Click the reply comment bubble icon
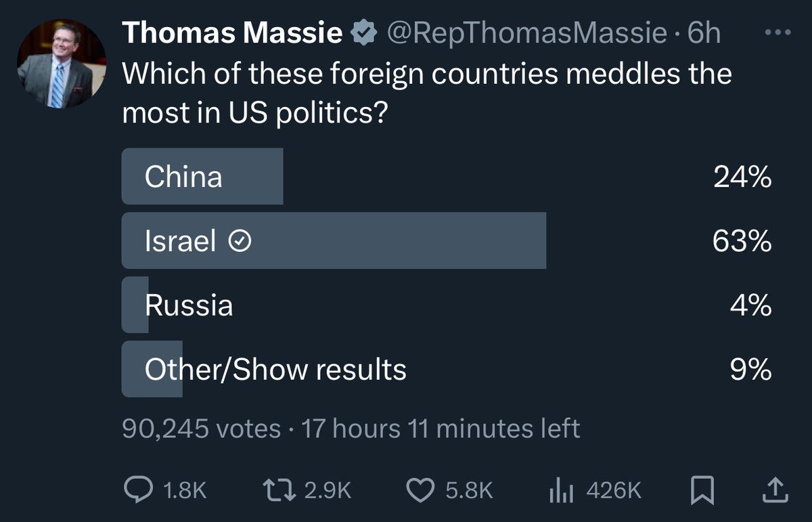This screenshot has height=522, width=812. [139, 490]
